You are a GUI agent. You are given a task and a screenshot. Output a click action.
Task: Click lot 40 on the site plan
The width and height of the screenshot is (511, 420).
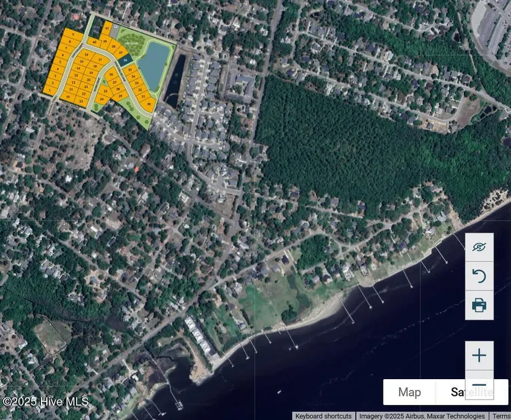pos(94,42)
